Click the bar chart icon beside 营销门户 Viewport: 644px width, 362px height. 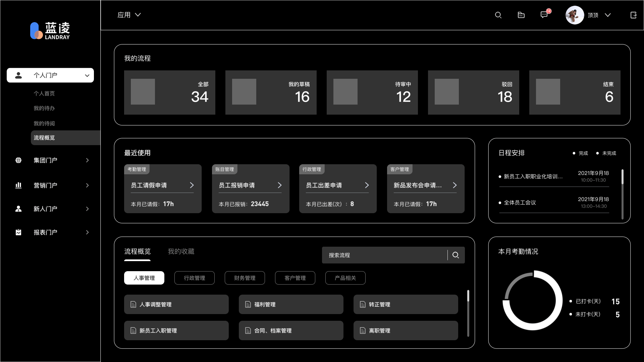tap(18, 185)
